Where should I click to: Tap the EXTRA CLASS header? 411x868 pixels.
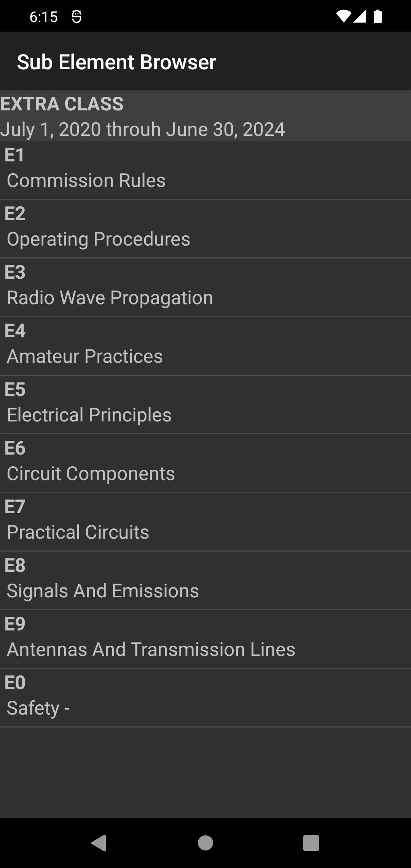(x=62, y=104)
